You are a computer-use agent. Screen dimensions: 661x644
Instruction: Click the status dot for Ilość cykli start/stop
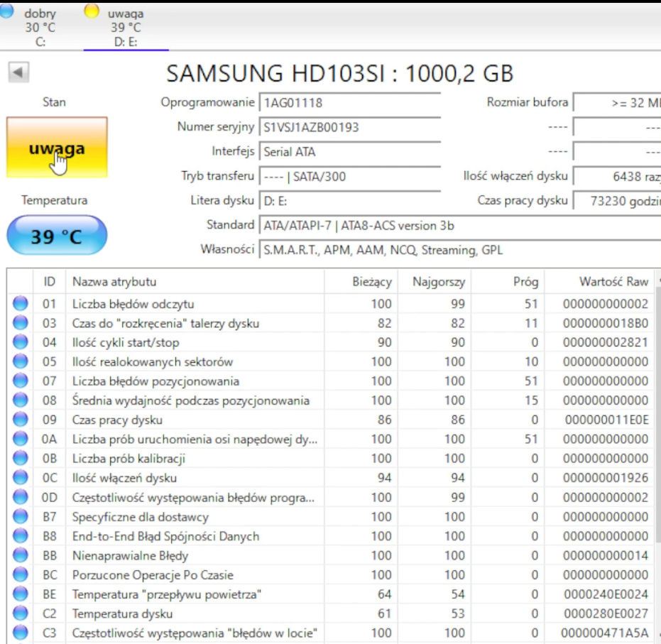point(20,342)
